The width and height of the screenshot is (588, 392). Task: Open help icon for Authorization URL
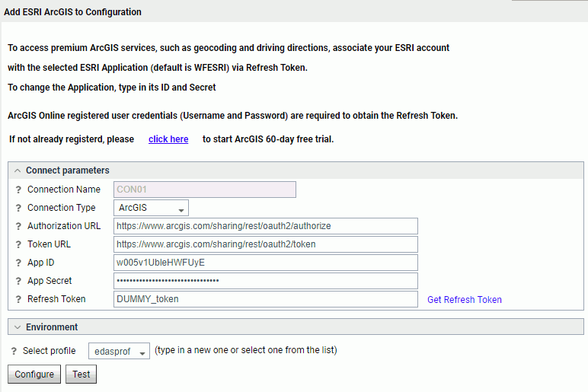[x=18, y=226]
